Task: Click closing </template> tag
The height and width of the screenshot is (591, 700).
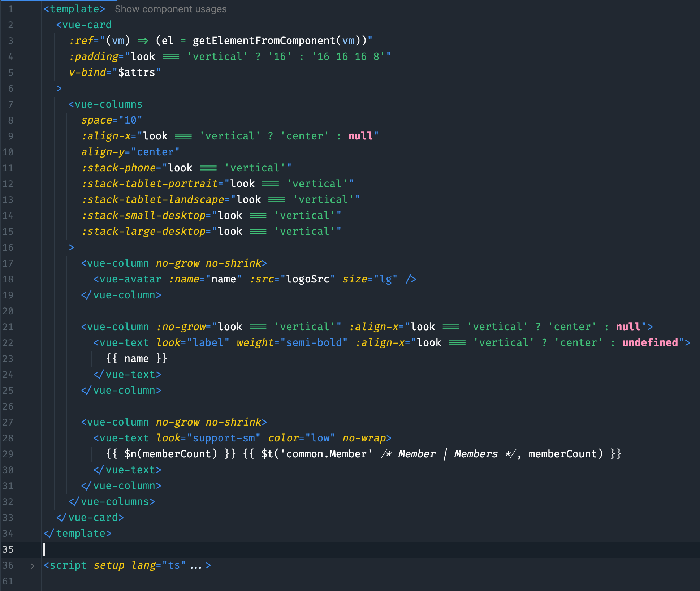Action: click(78, 534)
